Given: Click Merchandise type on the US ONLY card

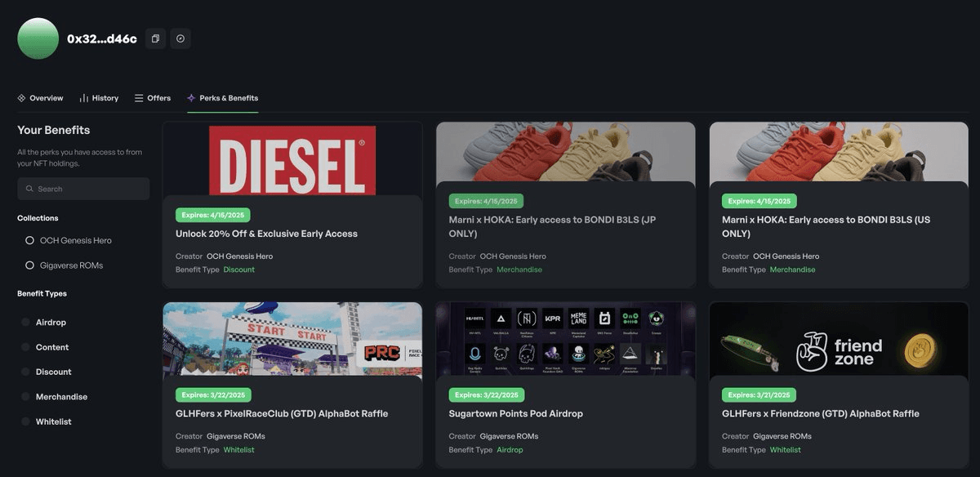Looking at the screenshot, I should (792, 270).
